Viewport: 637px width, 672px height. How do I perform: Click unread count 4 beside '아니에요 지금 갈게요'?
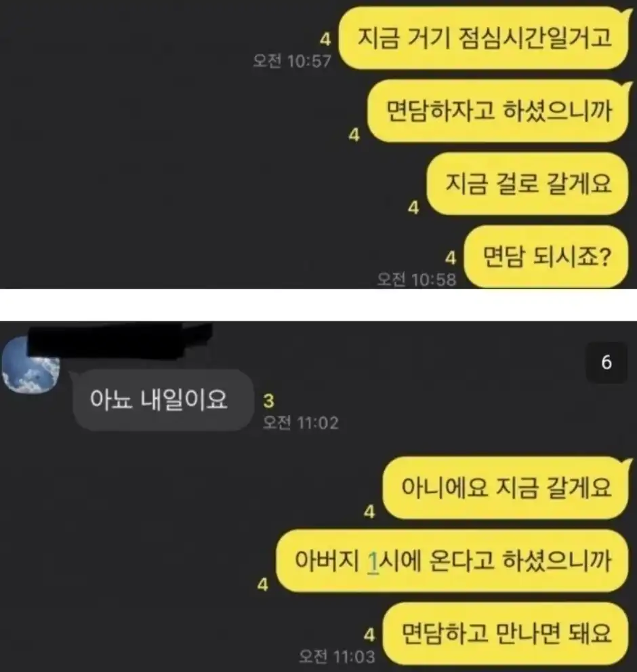tap(369, 512)
